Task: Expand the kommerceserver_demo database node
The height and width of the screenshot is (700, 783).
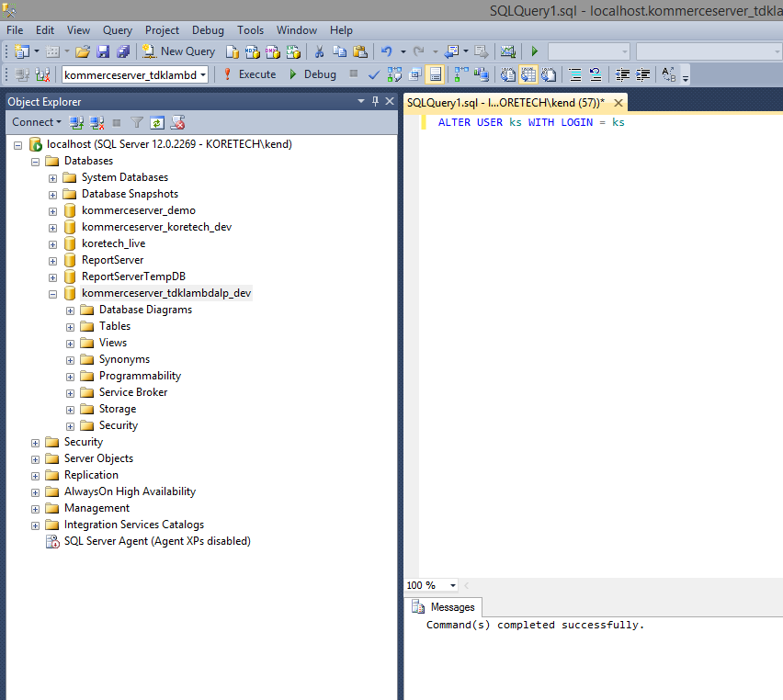Action: 52,211
